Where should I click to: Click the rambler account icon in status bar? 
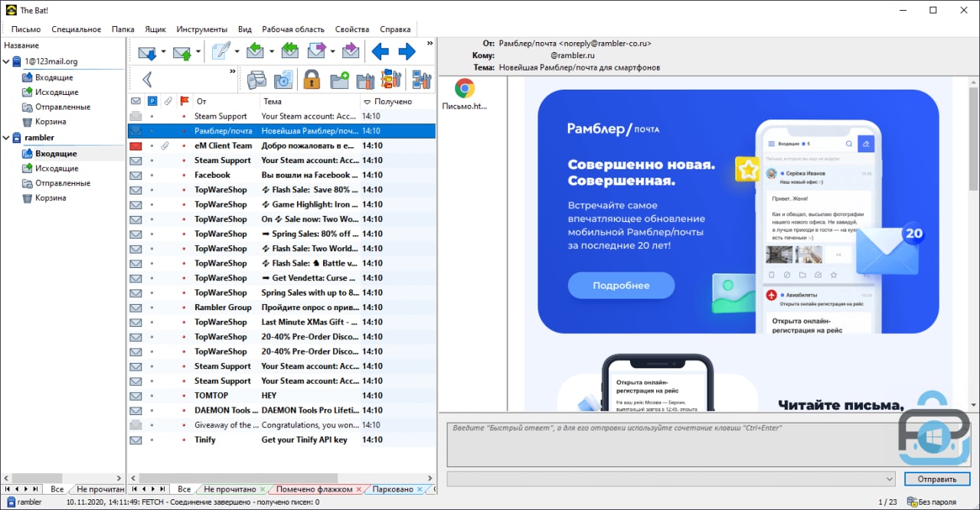[11, 502]
